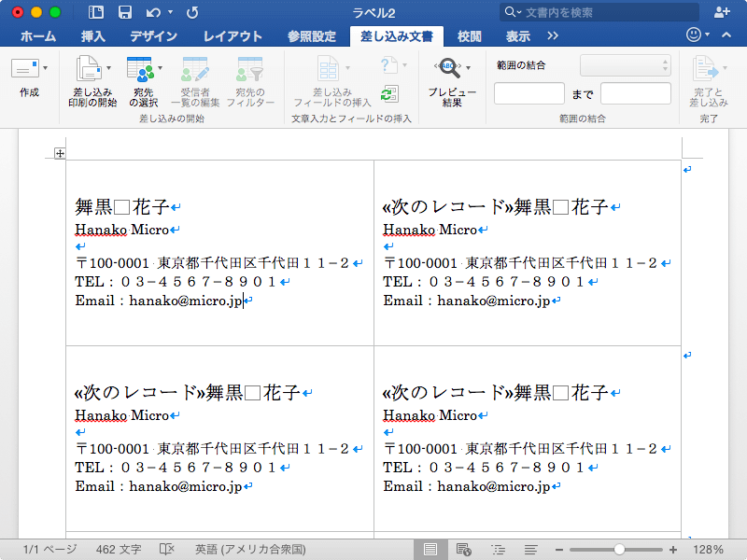Click 差し込みフィールドの挿入 icon

[x=328, y=68]
